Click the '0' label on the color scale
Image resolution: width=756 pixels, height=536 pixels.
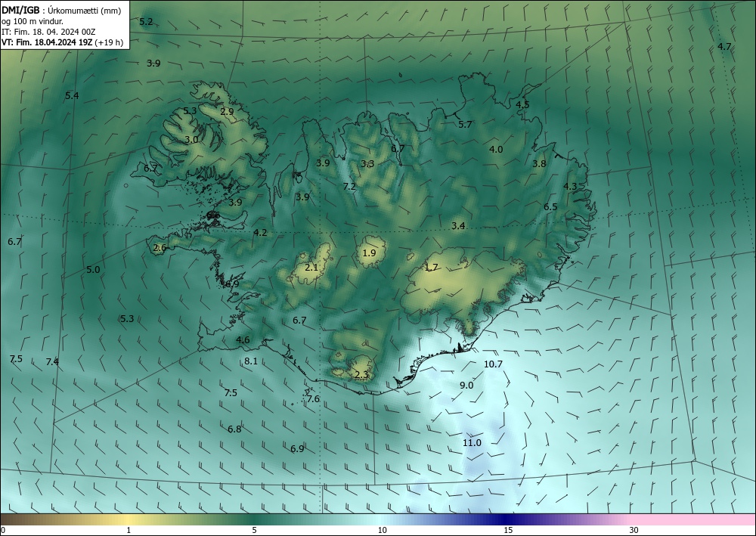[x=3, y=530]
